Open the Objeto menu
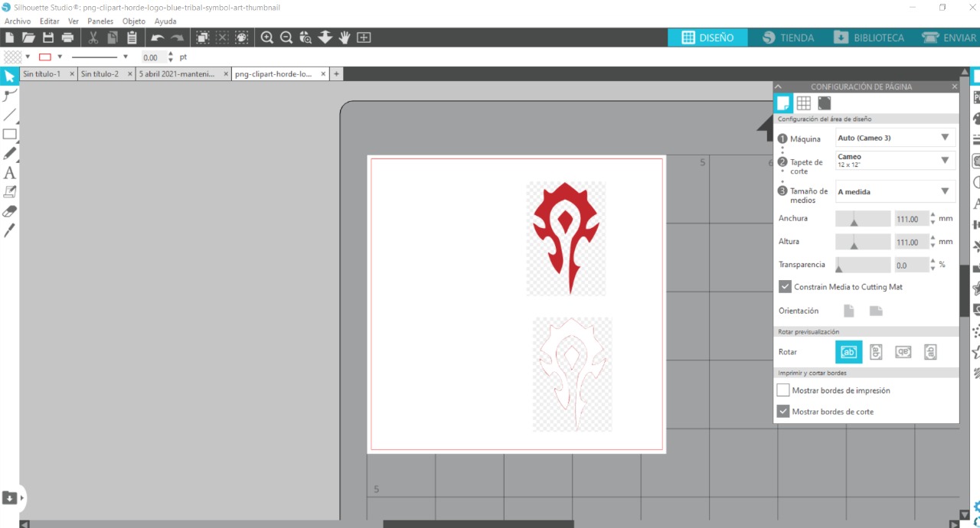The width and height of the screenshot is (980, 528). coord(134,21)
